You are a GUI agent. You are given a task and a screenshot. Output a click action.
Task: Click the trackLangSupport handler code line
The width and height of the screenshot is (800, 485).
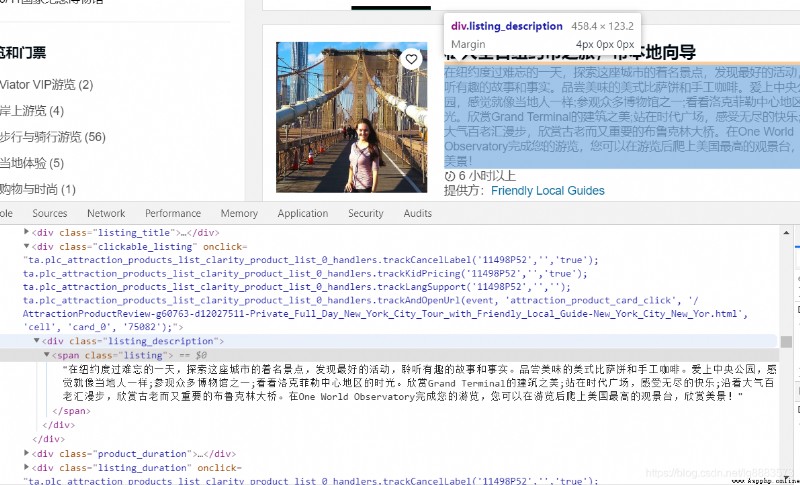297,287
